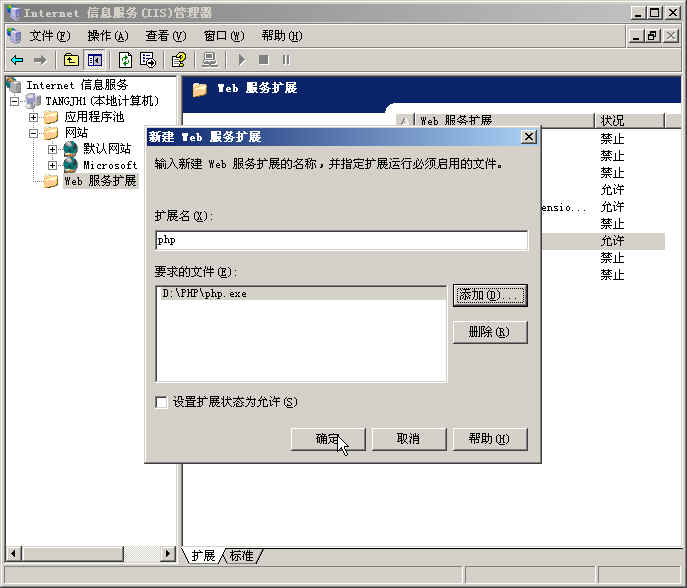Click the Pause service icon
This screenshot has height=588, width=687.
[286, 60]
